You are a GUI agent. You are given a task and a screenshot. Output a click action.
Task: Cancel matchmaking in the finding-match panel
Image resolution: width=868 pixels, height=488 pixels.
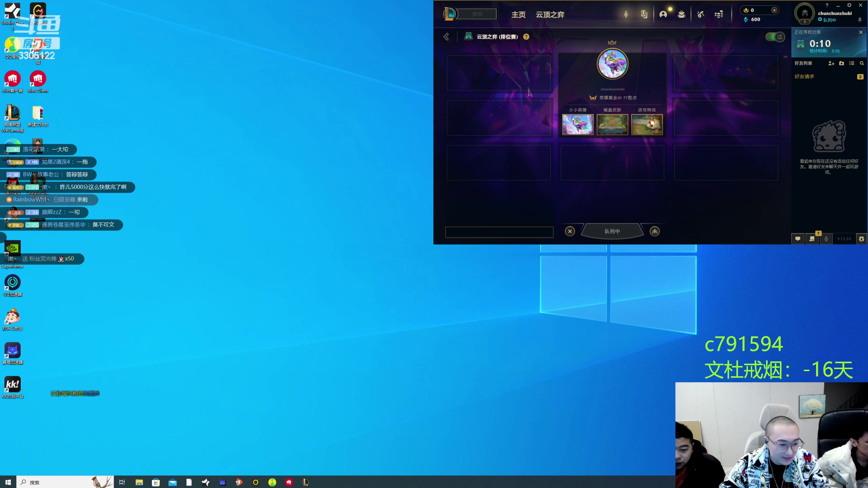point(861,32)
